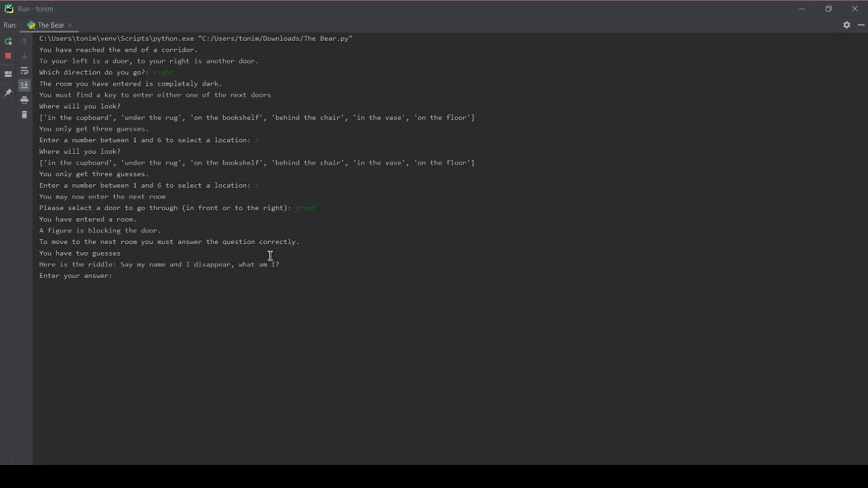This screenshot has width=868, height=488.
Task: Click the down stack trace arrow
Action: tap(24, 56)
